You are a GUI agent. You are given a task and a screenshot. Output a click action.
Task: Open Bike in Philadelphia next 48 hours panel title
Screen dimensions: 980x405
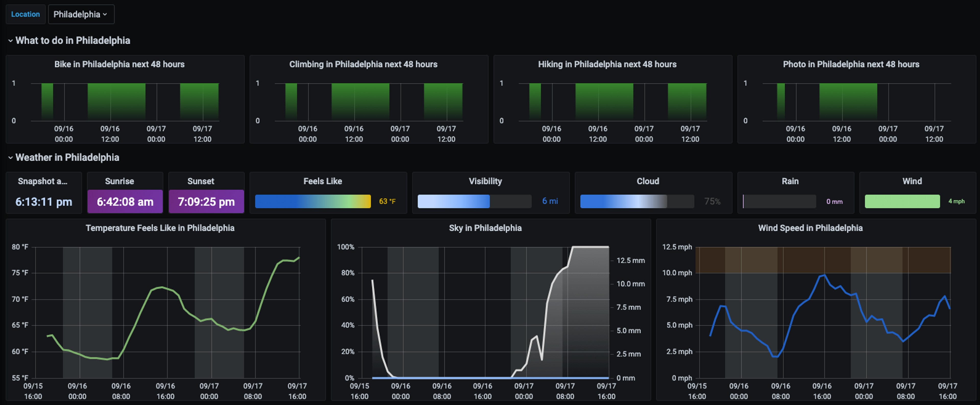click(119, 64)
